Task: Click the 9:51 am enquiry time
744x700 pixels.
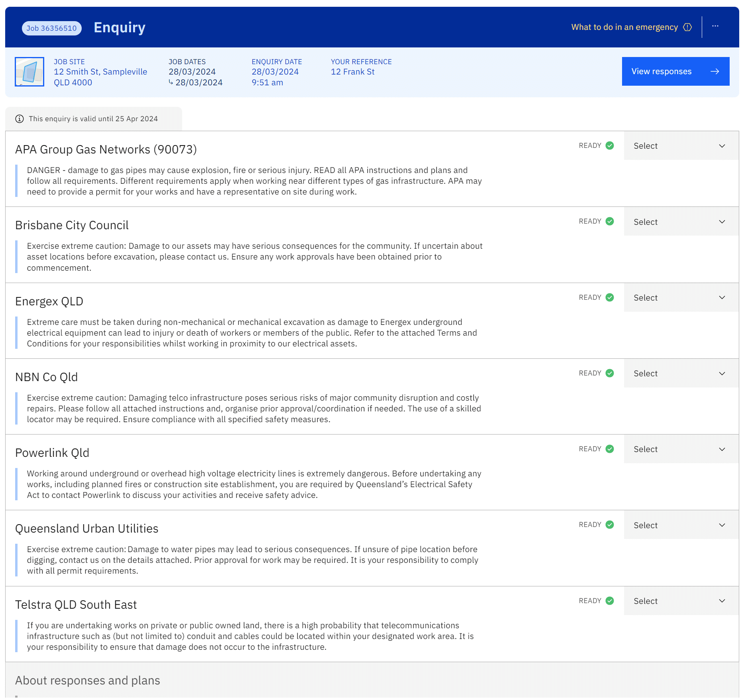Action: tap(267, 83)
